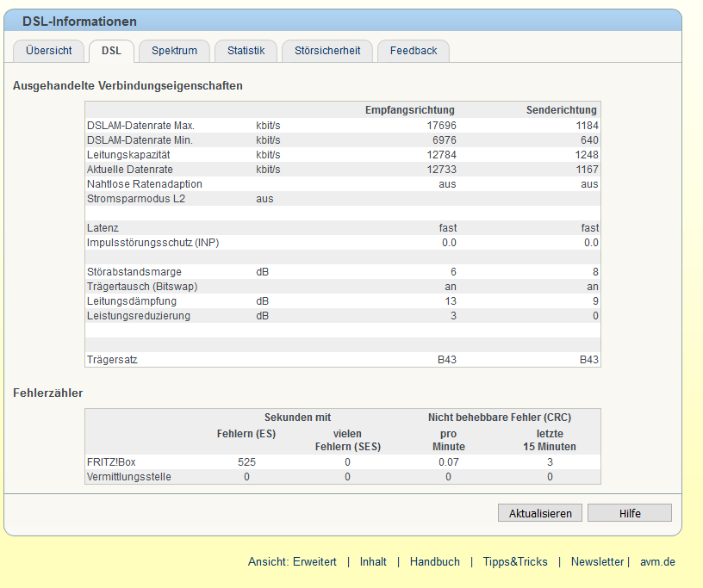Select the DSLAM-Datenrate Min. row label
This screenshot has width=703, height=588.
pyautogui.click(x=140, y=140)
